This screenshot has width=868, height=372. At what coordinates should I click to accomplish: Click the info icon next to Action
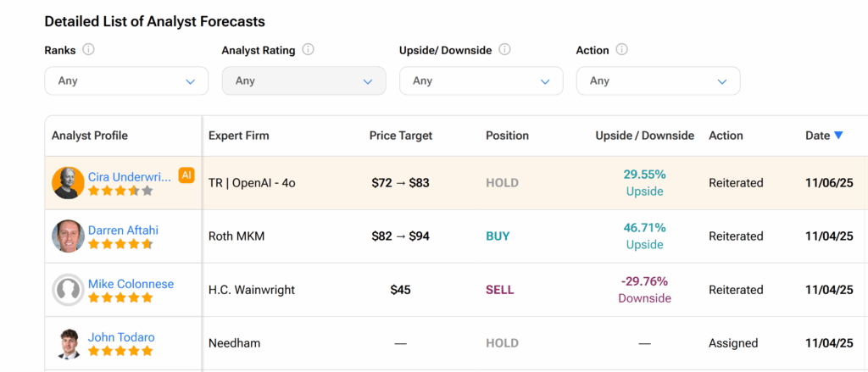[622, 50]
